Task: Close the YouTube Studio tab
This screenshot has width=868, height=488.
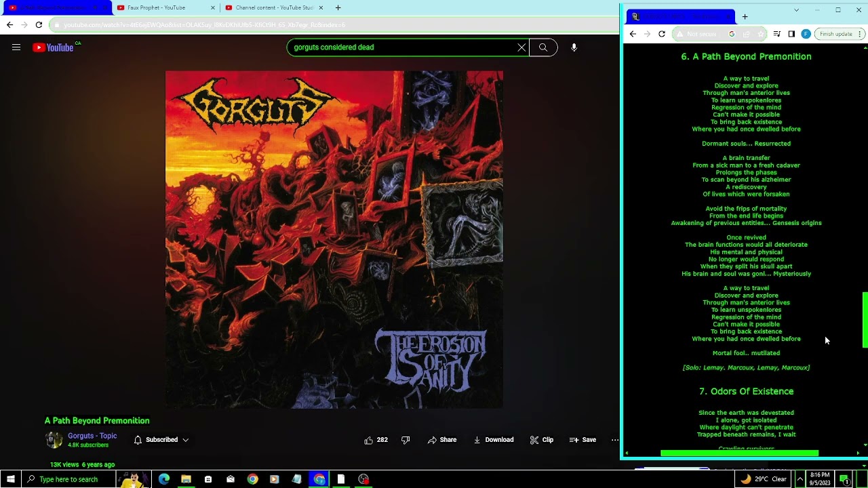Action: [x=321, y=7]
